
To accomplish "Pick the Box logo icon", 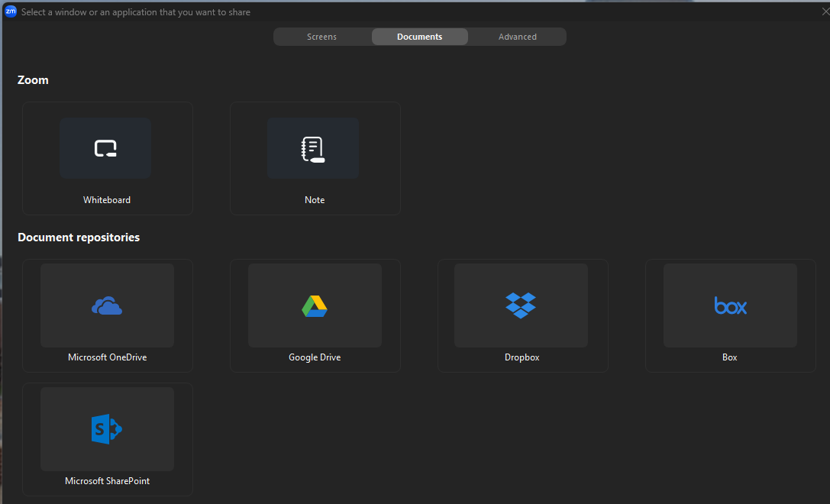I will point(731,305).
